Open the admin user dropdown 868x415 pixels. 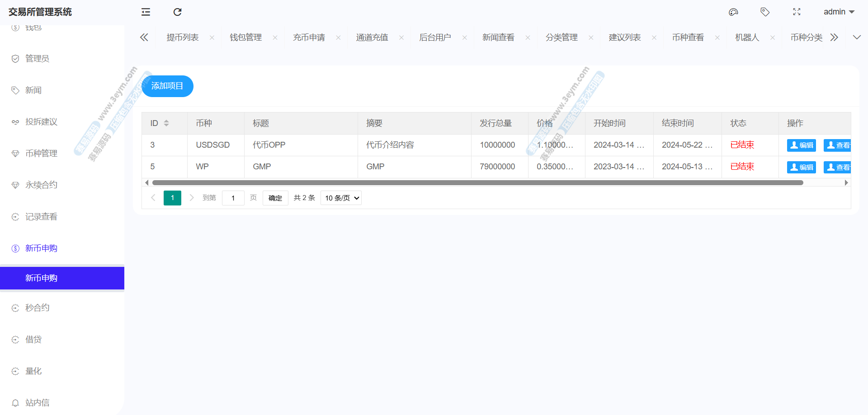(839, 12)
